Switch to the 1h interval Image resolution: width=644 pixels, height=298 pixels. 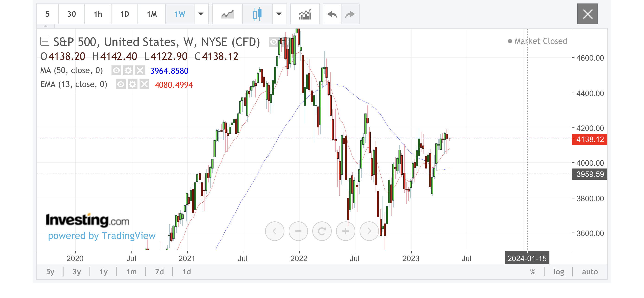(98, 14)
